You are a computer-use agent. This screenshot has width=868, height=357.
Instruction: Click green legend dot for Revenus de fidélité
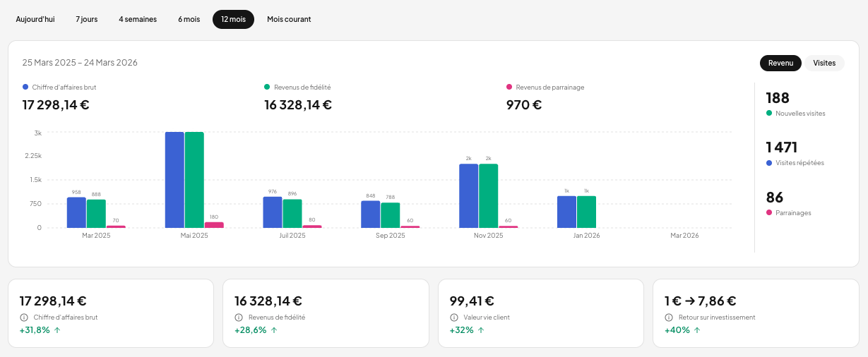point(267,87)
